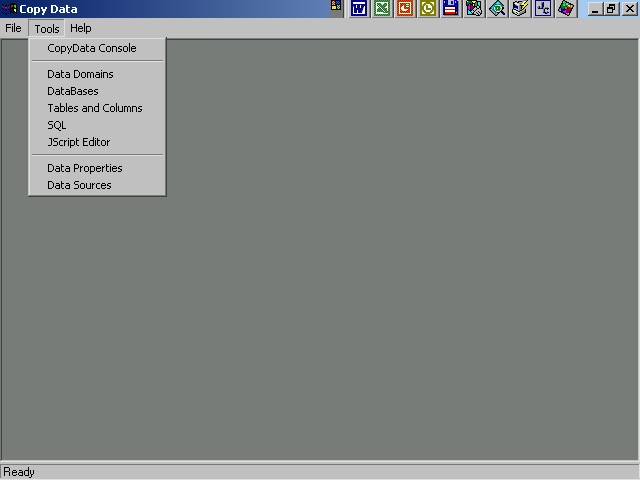
Task: Click the Ready status bar text
Action: click(x=19, y=472)
